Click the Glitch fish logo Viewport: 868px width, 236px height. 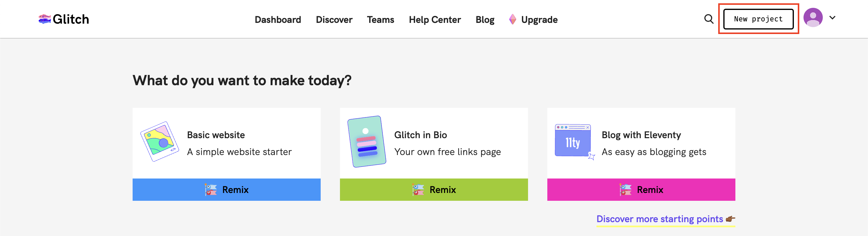45,19
